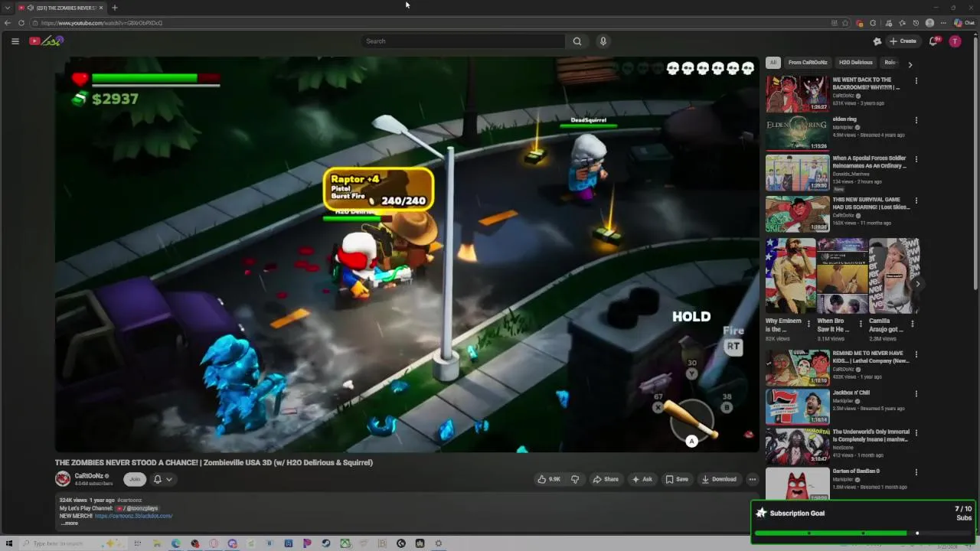Save the video to a playlist
Viewport: 980px width, 551px height.
677,479
